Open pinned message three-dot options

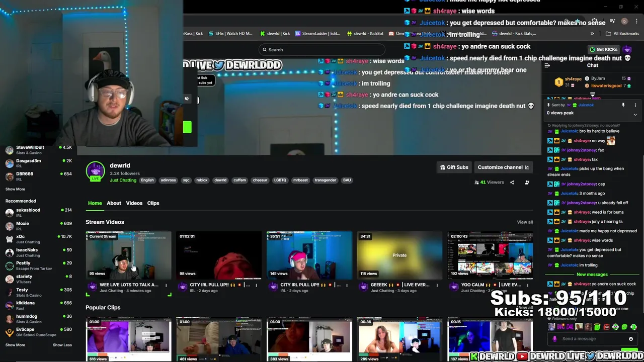(635, 105)
